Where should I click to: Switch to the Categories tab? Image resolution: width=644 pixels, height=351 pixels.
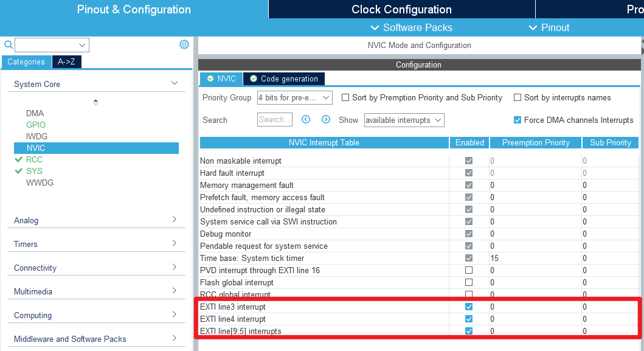click(26, 61)
